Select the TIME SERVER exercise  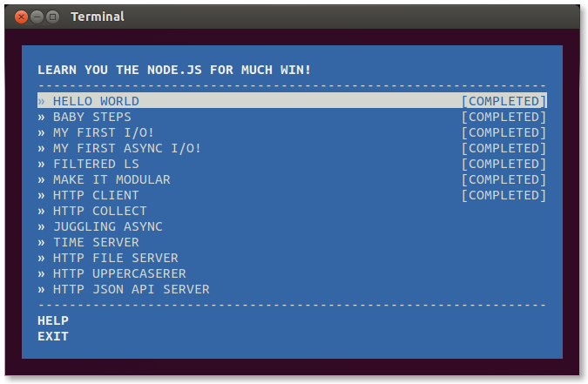click(292, 242)
